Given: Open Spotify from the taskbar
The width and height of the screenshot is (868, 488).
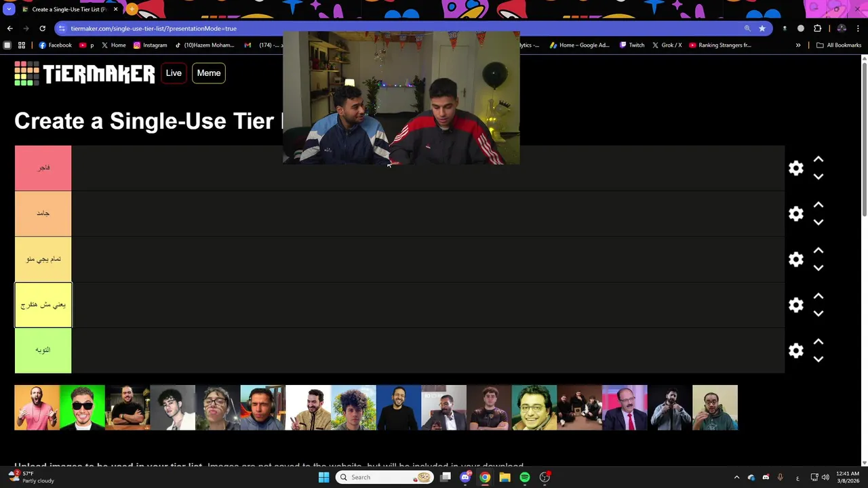Looking at the screenshot, I should pyautogui.click(x=525, y=477).
